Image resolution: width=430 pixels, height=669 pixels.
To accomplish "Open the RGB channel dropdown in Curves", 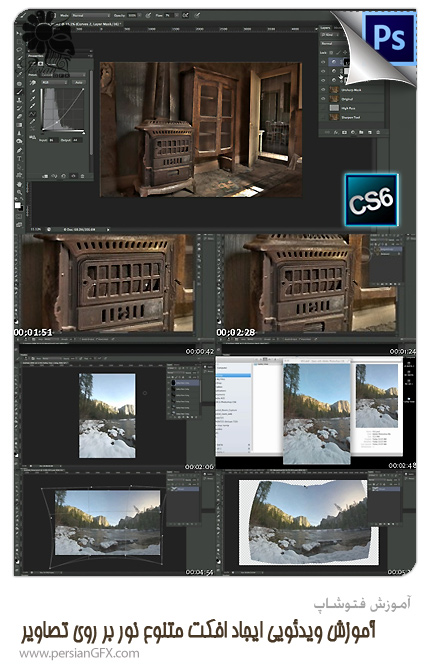I will click(x=54, y=82).
